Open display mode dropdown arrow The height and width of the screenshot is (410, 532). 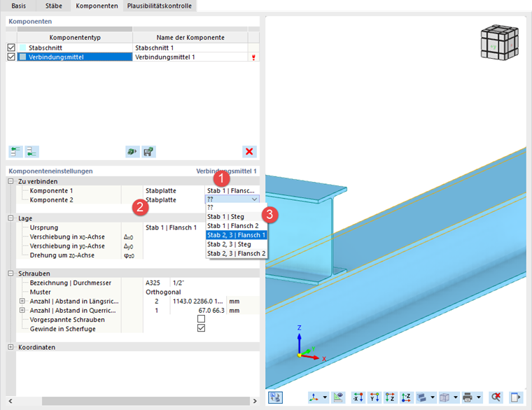tap(433, 397)
